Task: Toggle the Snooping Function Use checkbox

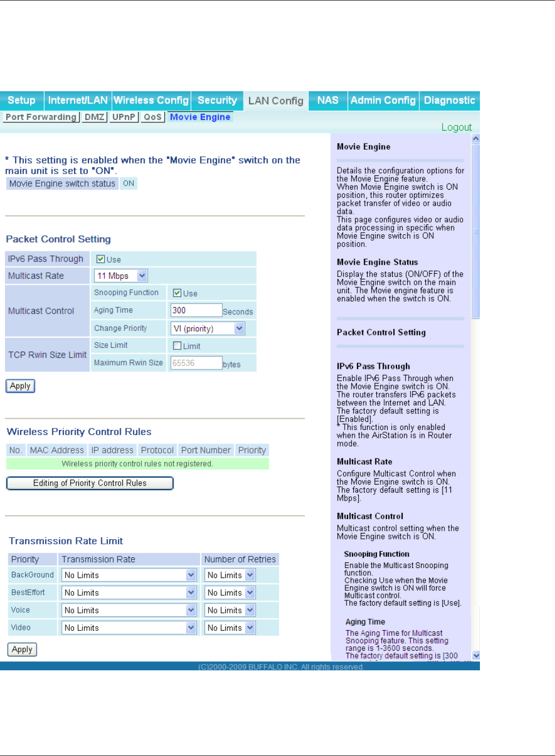Action: 177,293
